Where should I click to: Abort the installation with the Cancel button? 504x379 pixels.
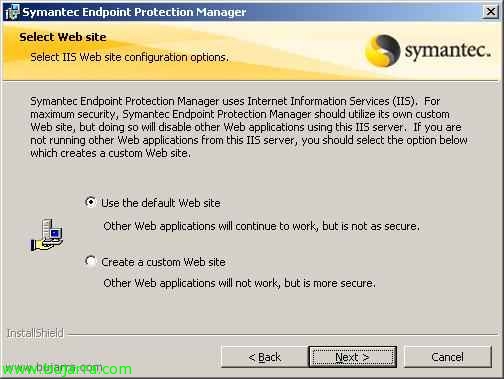pyautogui.click(x=447, y=357)
